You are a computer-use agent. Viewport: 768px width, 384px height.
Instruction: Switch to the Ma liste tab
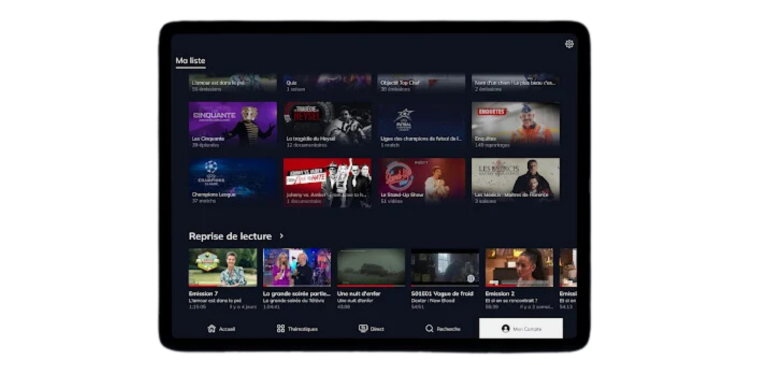click(x=191, y=61)
